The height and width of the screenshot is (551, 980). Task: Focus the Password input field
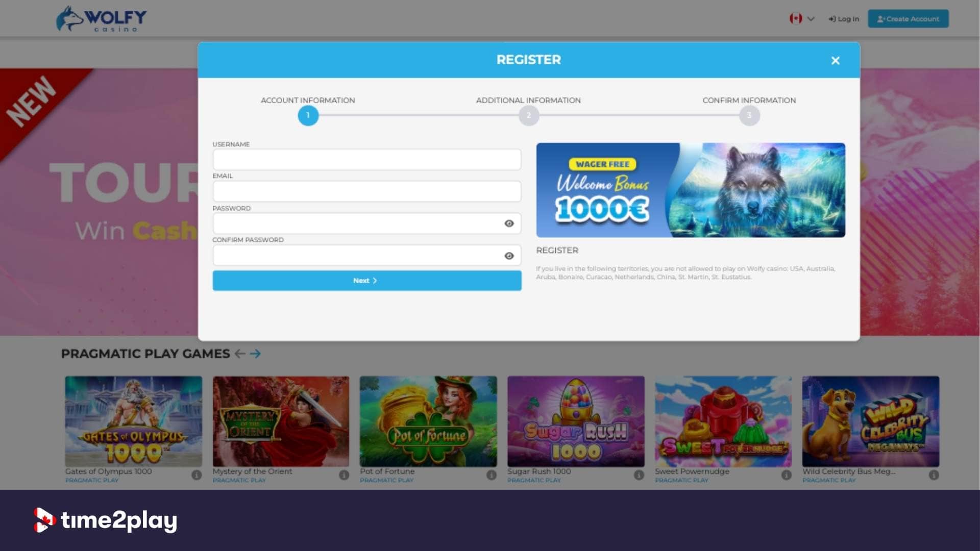tap(367, 223)
